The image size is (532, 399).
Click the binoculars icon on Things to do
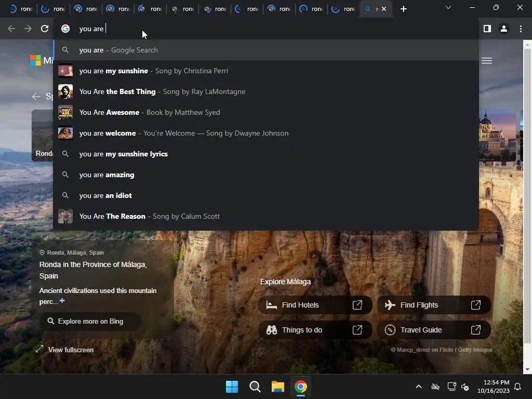271,330
